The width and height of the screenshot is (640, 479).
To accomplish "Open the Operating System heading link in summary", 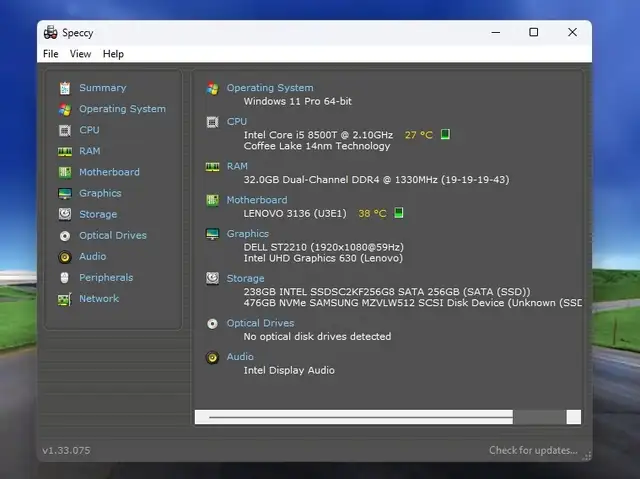I will pyautogui.click(x=270, y=88).
